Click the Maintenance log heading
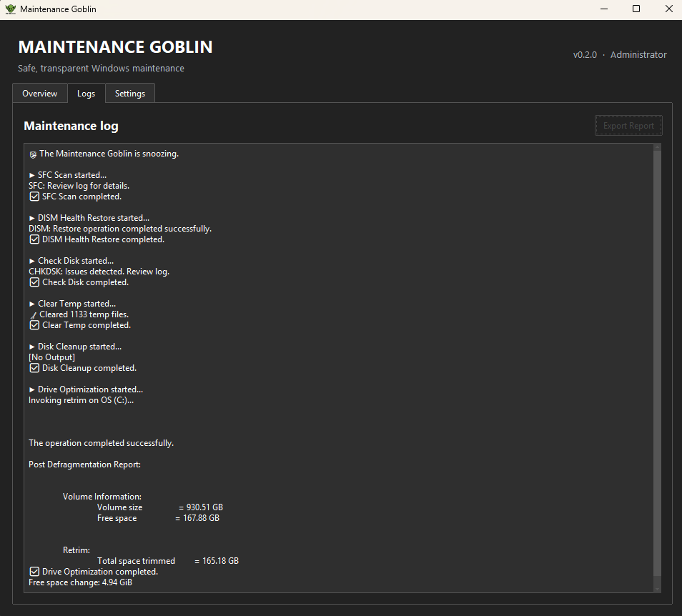 point(71,126)
